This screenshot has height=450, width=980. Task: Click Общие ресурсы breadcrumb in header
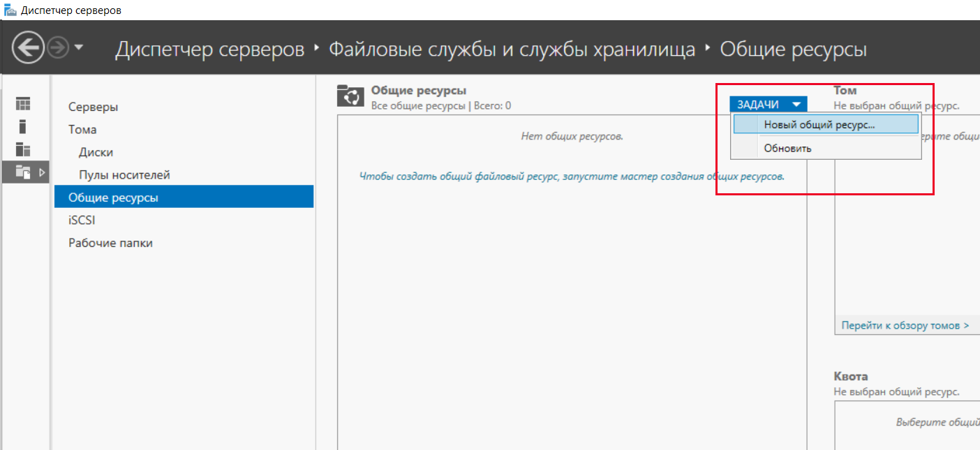794,50
